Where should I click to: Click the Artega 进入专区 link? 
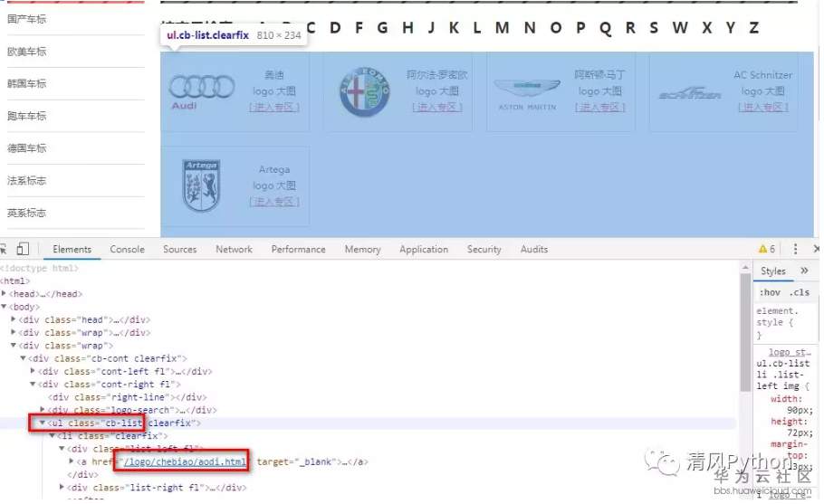pos(274,202)
